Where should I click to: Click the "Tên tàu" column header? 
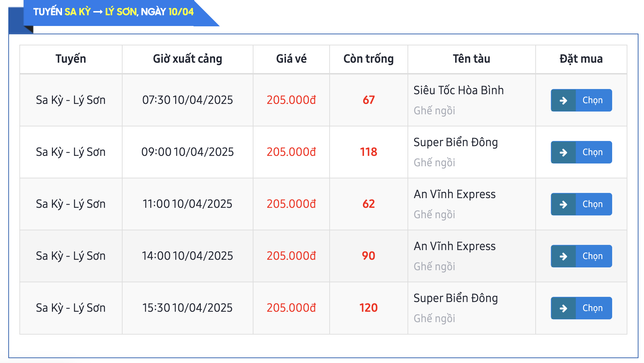tap(471, 59)
